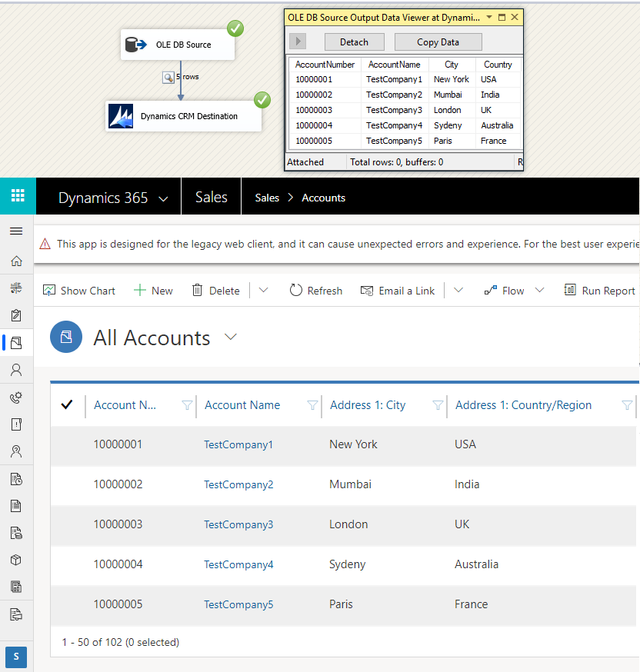Click the Copy Data button

click(x=438, y=42)
